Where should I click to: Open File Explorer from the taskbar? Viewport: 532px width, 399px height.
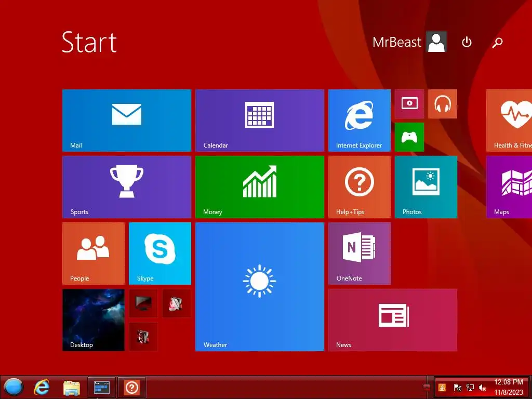click(72, 388)
